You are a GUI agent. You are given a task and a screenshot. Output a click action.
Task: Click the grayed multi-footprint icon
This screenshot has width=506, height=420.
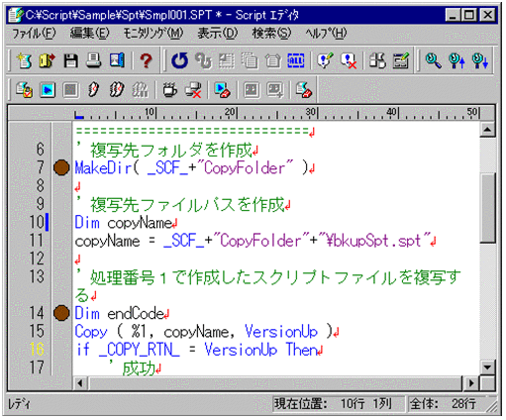point(141,90)
